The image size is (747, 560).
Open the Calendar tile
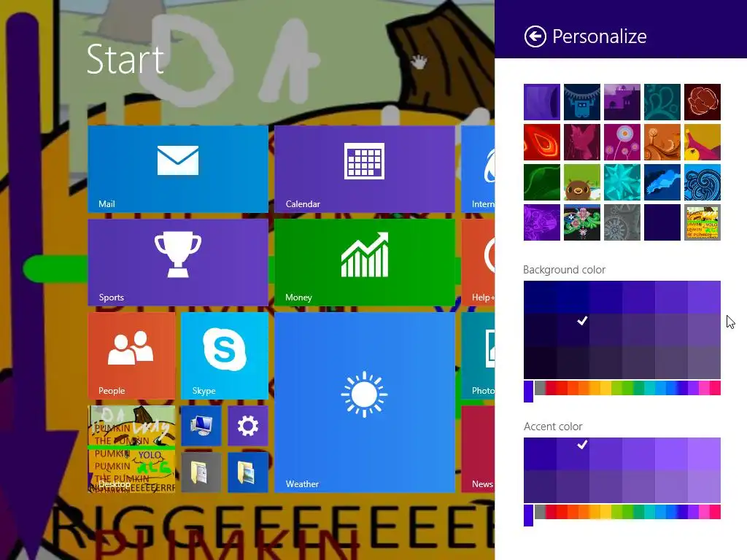365,169
